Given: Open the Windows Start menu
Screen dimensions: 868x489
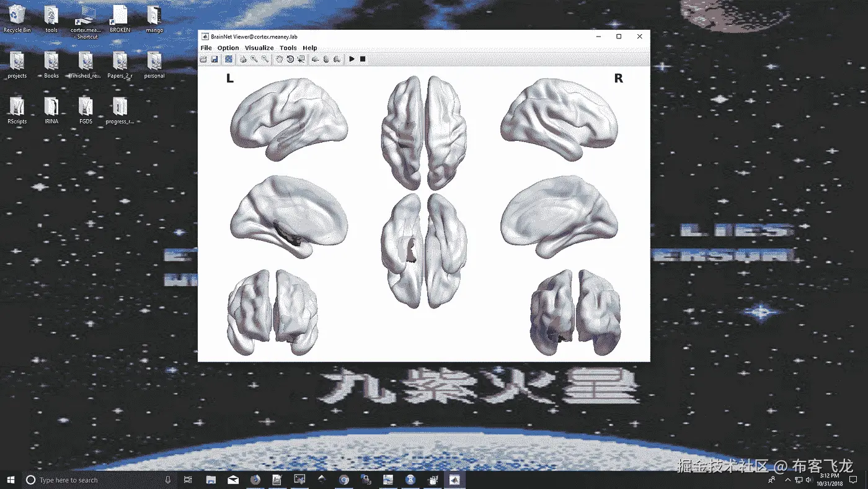Looking at the screenshot, I should click(11, 480).
